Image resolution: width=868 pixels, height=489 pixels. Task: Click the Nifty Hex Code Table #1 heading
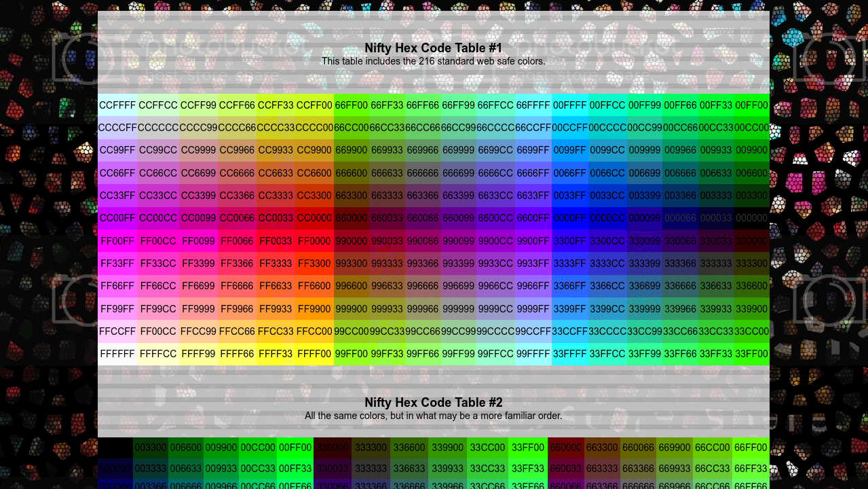tap(433, 48)
